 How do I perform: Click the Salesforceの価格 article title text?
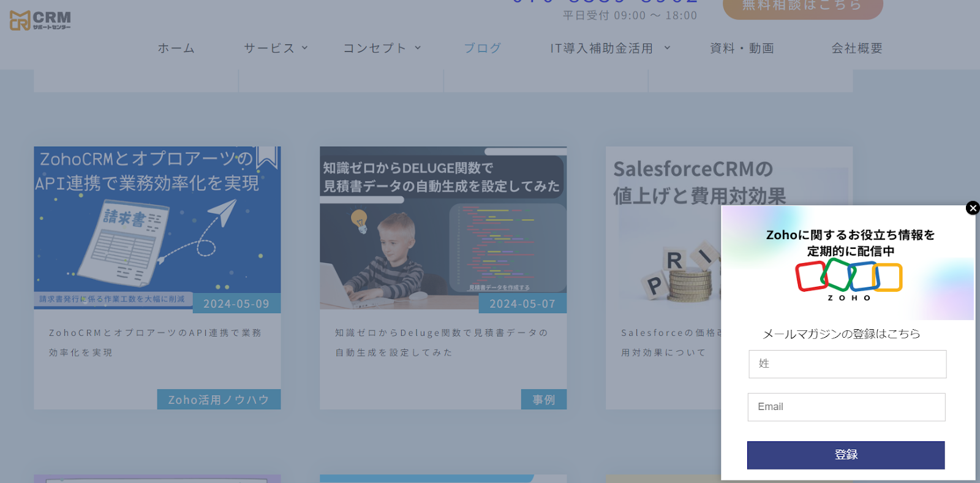671,343
